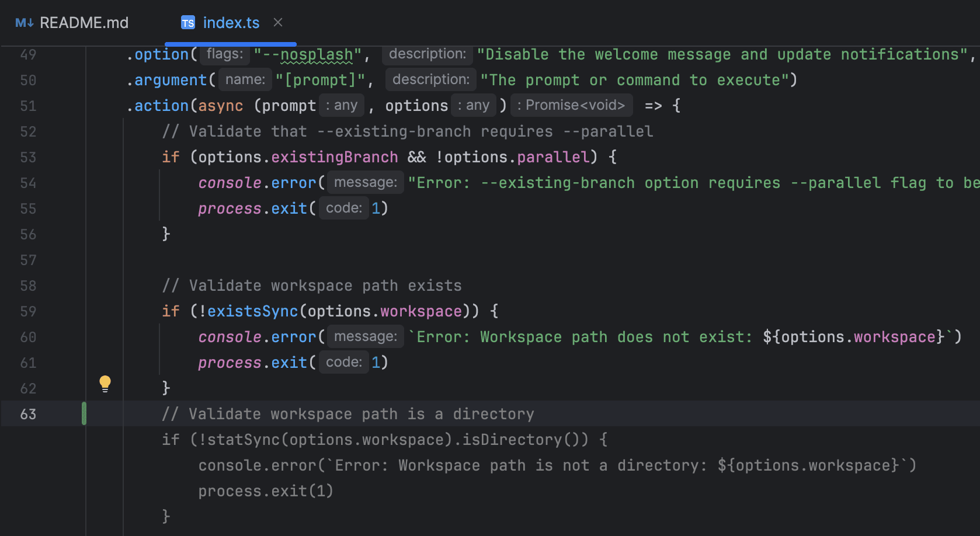The width and height of the screenshot is (980, 536).
Task: Switch to the README.md tab
Action: coord(84,23)
